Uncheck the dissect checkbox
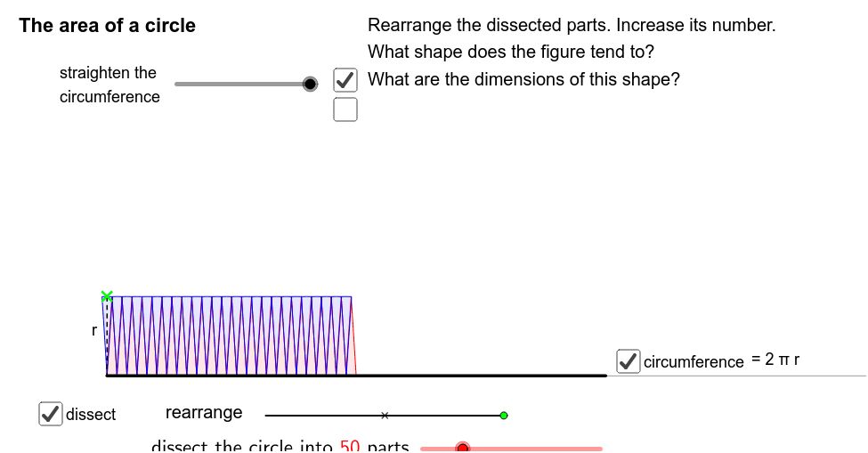 click(x=51, y=414)
